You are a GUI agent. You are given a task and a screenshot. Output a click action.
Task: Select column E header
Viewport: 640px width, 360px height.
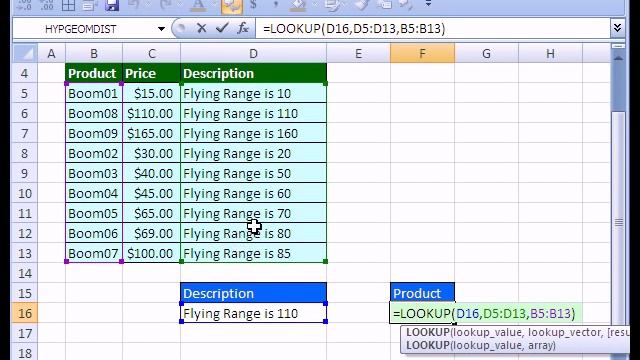point(358,53)
